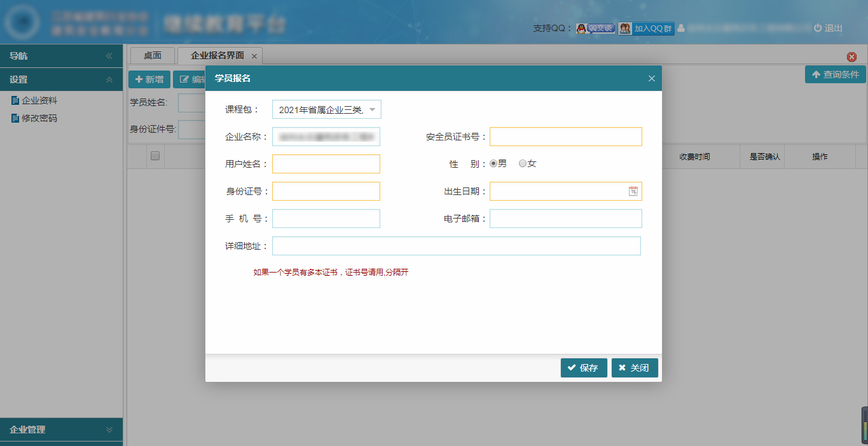The image size is (868, 446).
Task: Close the 企业报名界面 tab via its X
Action: pyautogui.click(x=254, y=56)
